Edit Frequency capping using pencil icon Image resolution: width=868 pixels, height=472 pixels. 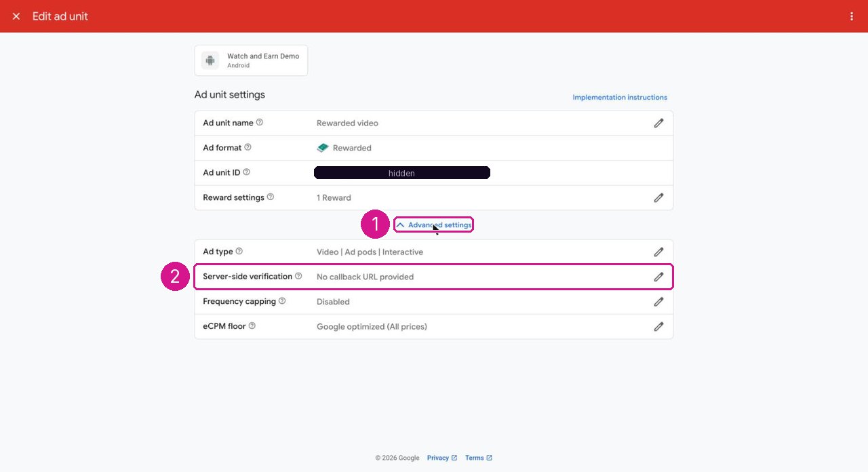click(x=658, y=302)
